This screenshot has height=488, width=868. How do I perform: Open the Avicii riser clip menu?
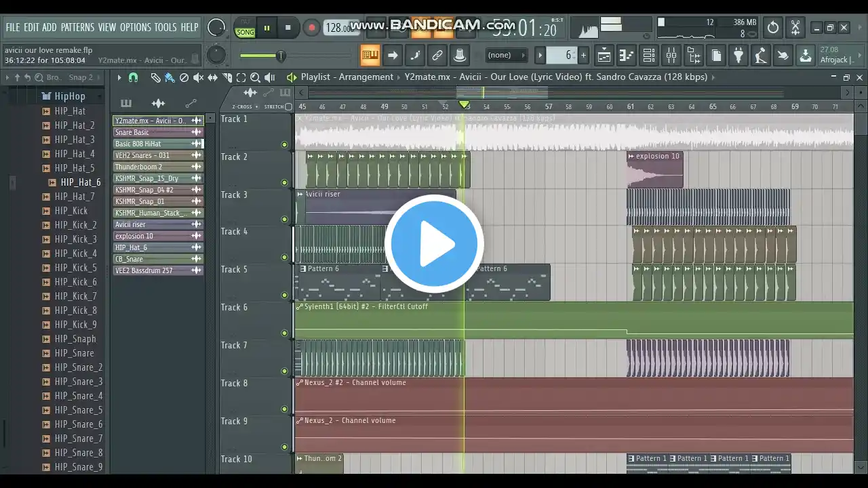pos(300,194)
